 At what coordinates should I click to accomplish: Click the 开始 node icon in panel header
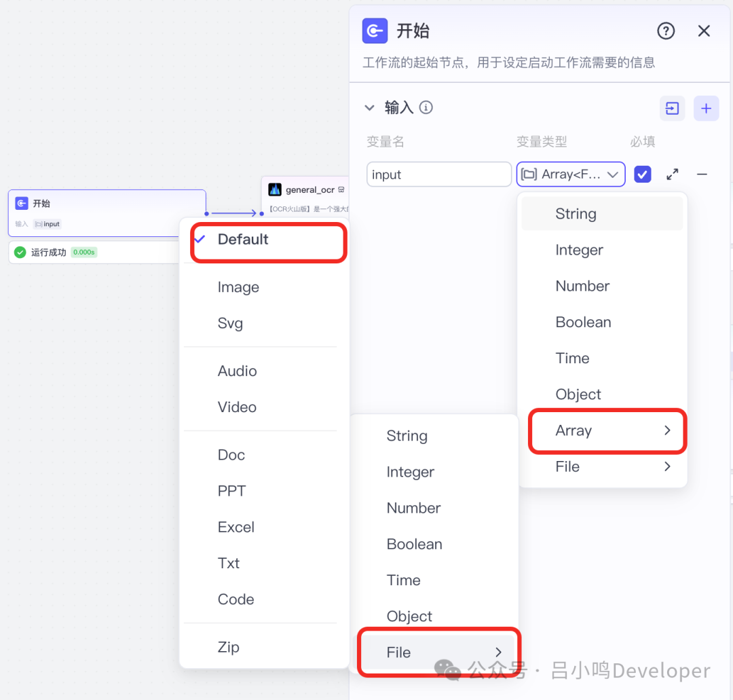(x=375, y=31)
